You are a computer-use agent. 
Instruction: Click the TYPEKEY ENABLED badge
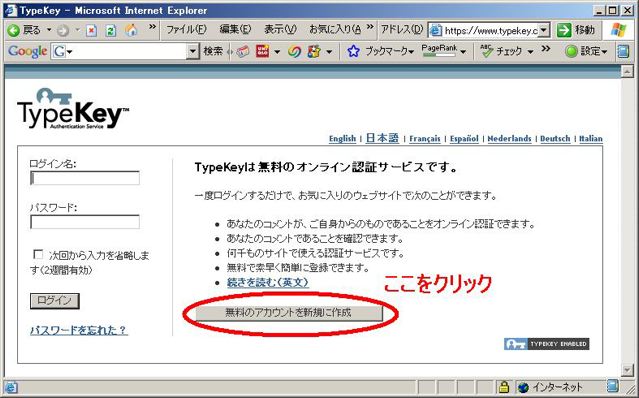(546, 344)
